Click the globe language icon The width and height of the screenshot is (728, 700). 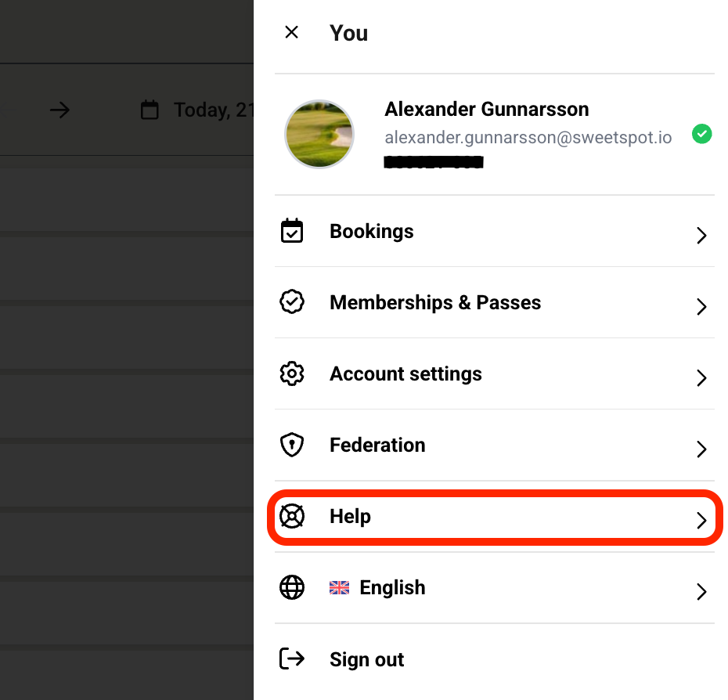coord(292,588)
